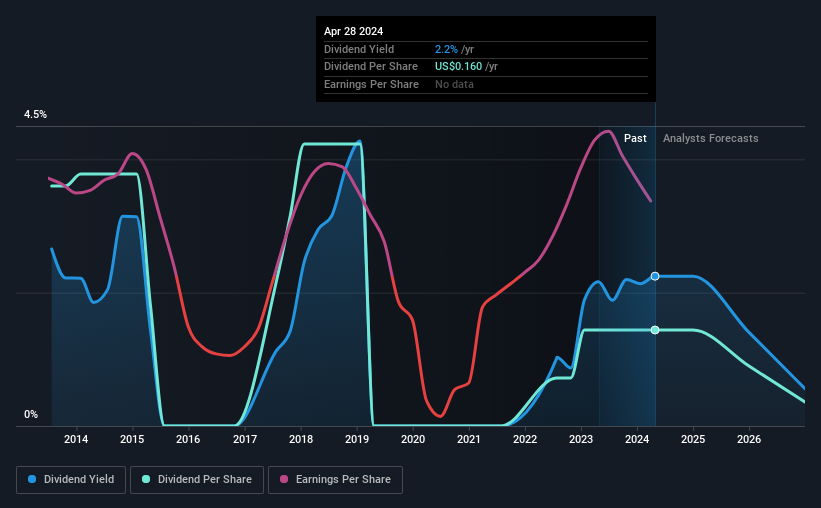Click the 2.2% dividend yield value in tooltip
Viewport: 821px width, 508px height.
click(x=446, y=49)
